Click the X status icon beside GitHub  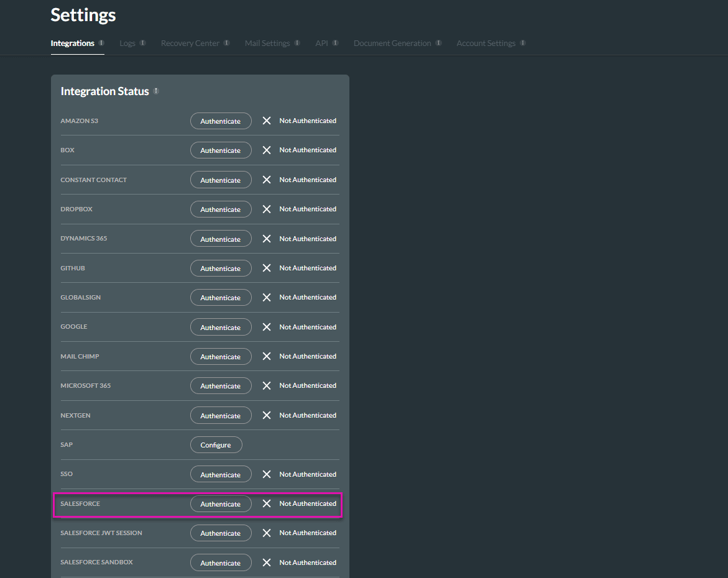click(266, 268)
